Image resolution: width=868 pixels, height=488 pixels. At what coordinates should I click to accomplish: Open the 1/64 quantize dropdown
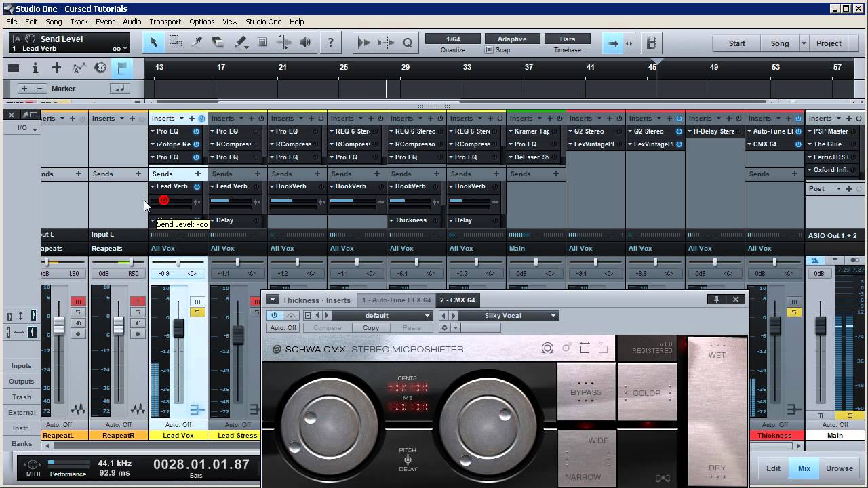453,39
